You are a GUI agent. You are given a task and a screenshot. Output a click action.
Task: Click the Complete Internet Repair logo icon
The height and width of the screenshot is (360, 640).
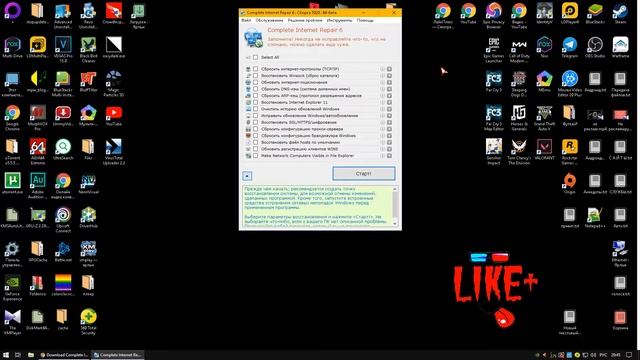click(253, 39)
